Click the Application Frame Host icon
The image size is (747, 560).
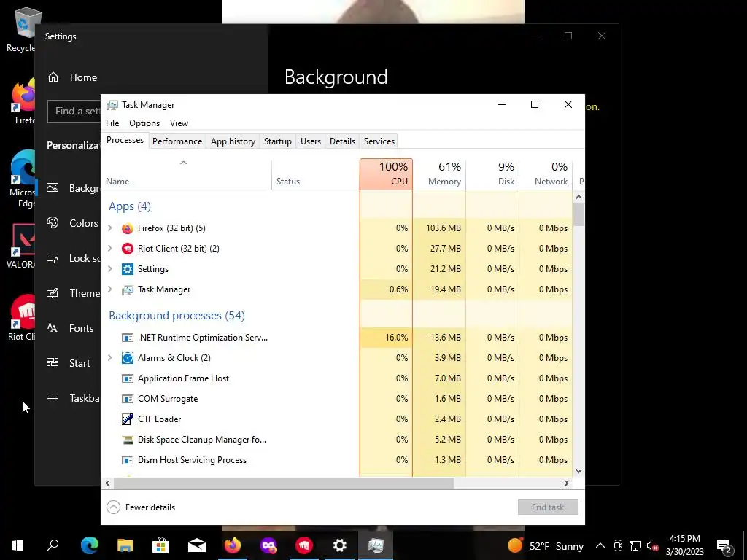coord(127,378)
